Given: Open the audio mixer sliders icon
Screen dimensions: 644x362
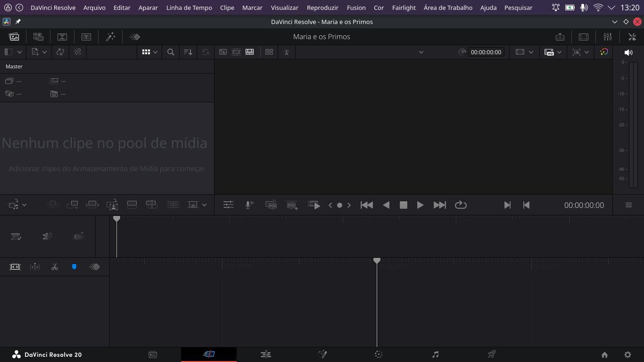Looking at the screenshot, I should [607, 37].
